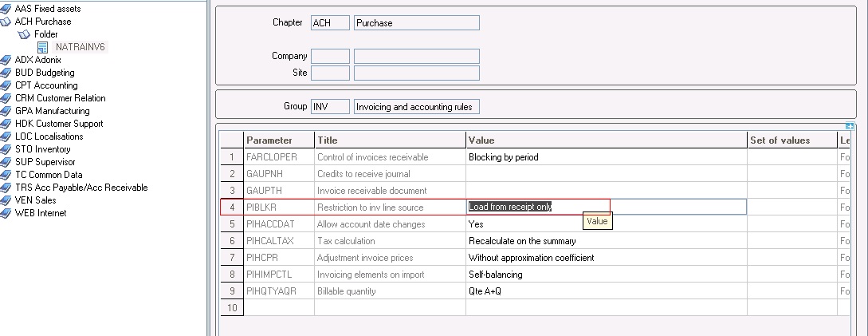
Task: Click the ADX Adonix book icon
Action: (x=6, y=60)
